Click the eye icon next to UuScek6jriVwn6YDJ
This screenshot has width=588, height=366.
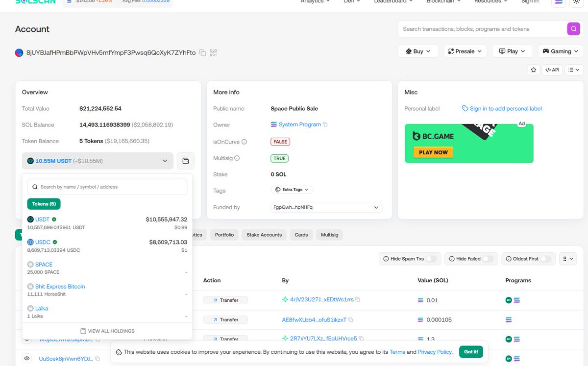pos(27,359)
